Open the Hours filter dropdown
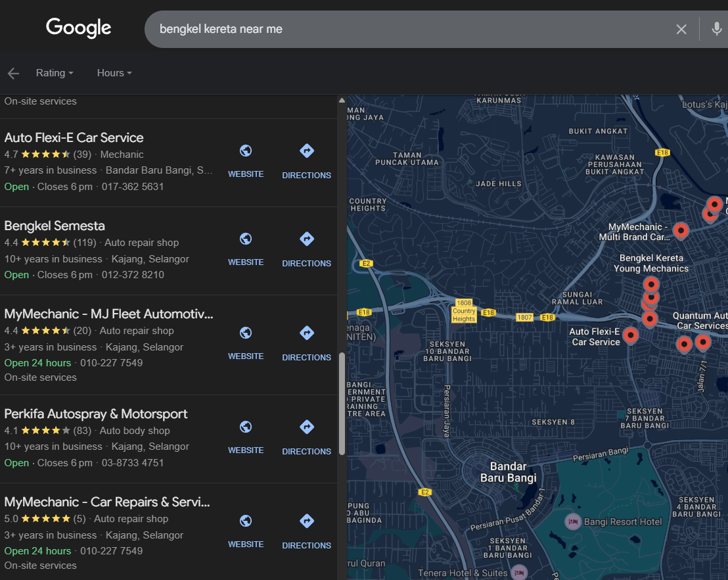The width and height of the screenshot is (728, 580). click(114, 73)
